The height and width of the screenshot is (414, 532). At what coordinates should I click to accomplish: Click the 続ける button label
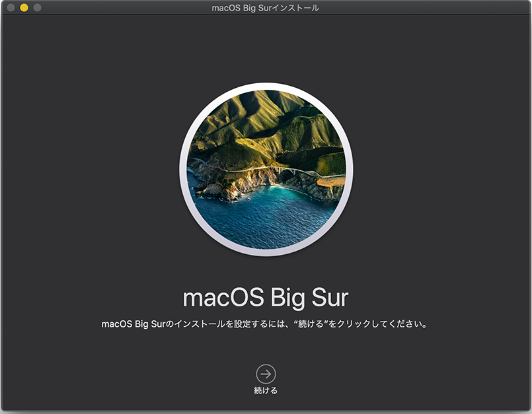point(266,389)
